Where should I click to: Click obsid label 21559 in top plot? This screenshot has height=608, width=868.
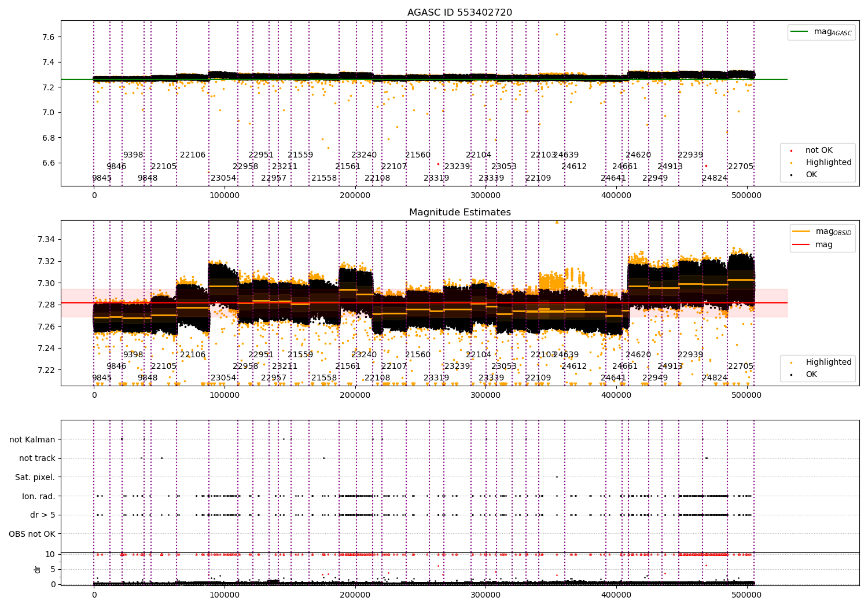(x=300, y=155)
